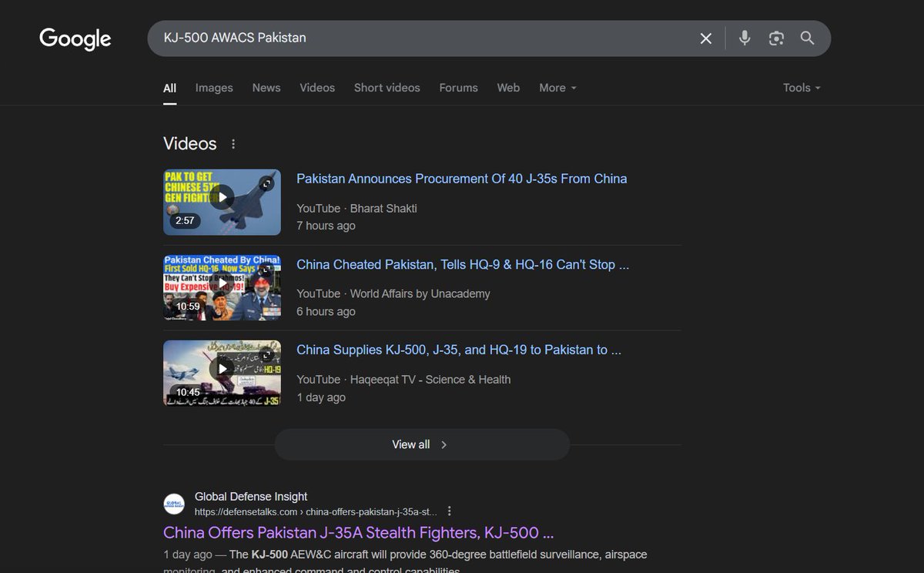Start voice search with microphone icon
924x573 pixels.
(x=745, y=38)
